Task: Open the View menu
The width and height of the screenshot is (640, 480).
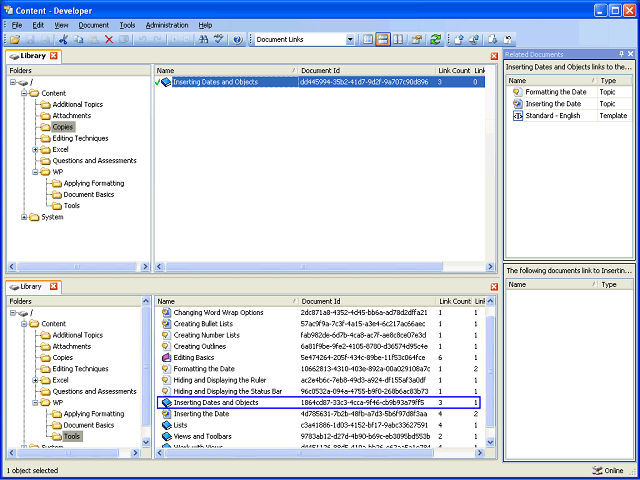Action: [x=61, y=25]
